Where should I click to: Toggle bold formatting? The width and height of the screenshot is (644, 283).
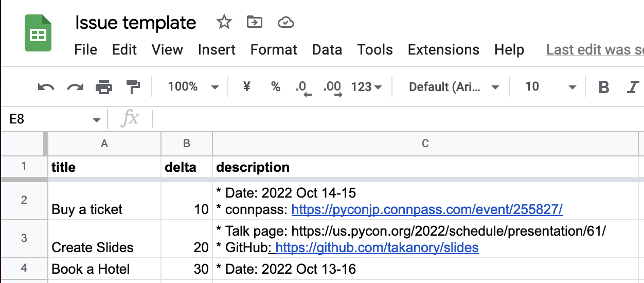pos(604,87)
